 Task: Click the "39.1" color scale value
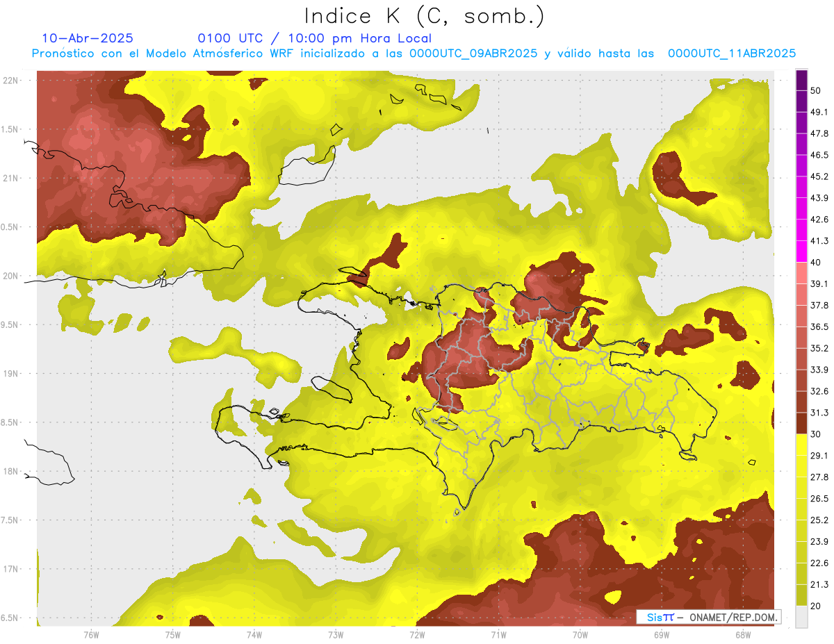(x=819, y=284)
